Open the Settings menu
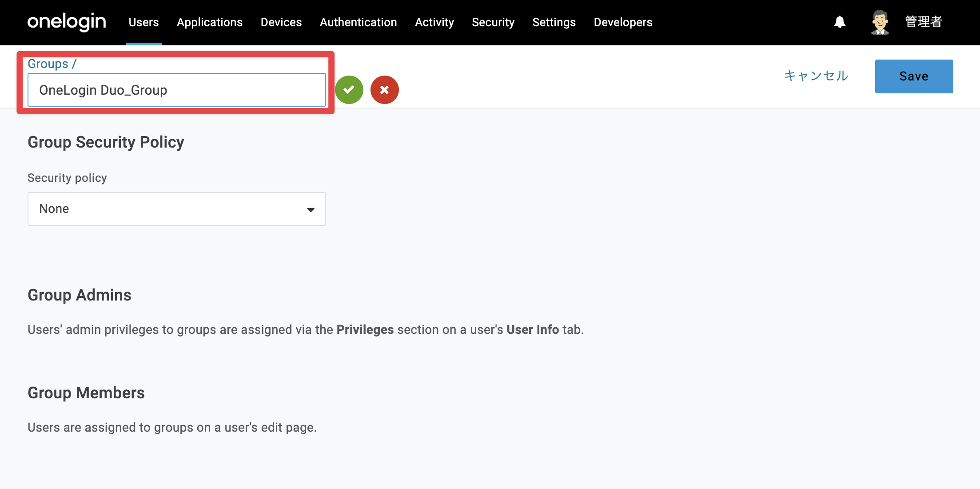980x489 pixels. [x=554, y=22]
